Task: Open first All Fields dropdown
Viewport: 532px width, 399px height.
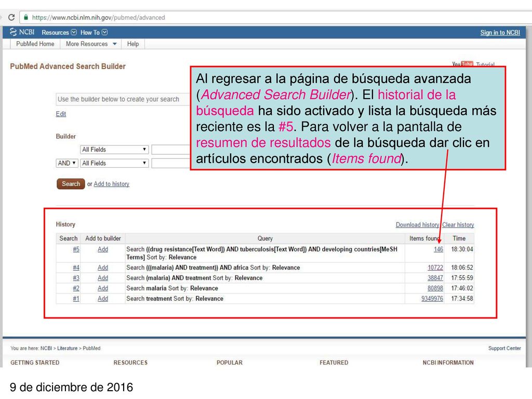Action: coord(114,150)
